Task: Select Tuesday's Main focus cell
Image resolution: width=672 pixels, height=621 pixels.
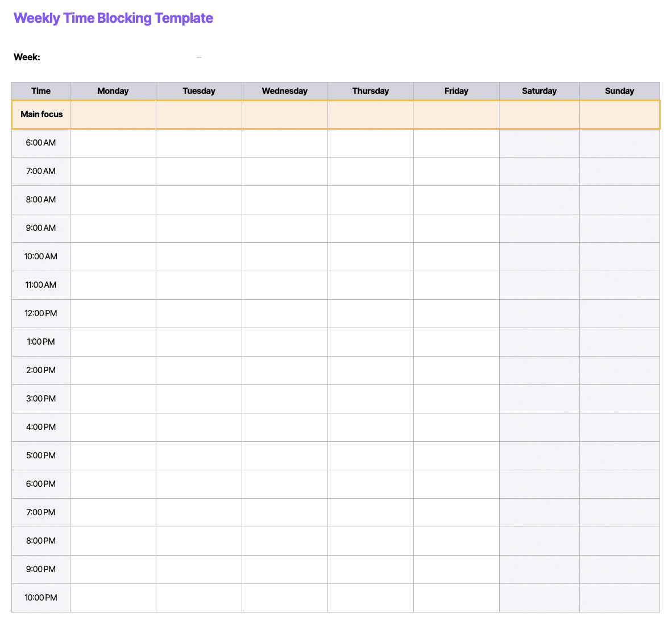Action: [199, 114]
